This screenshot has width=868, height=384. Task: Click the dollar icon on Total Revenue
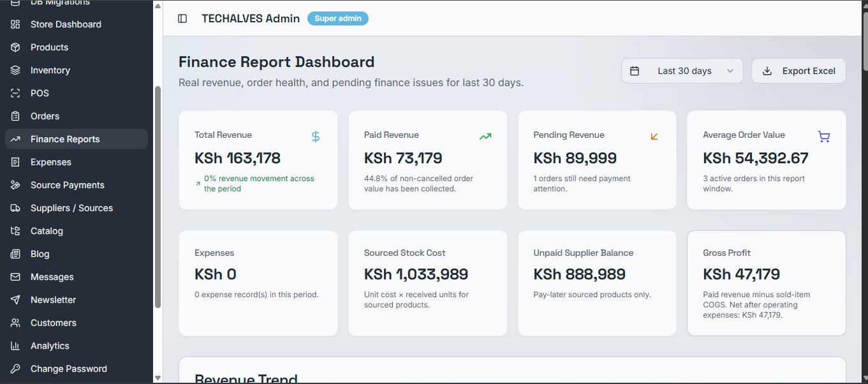[x=316, y=136]
